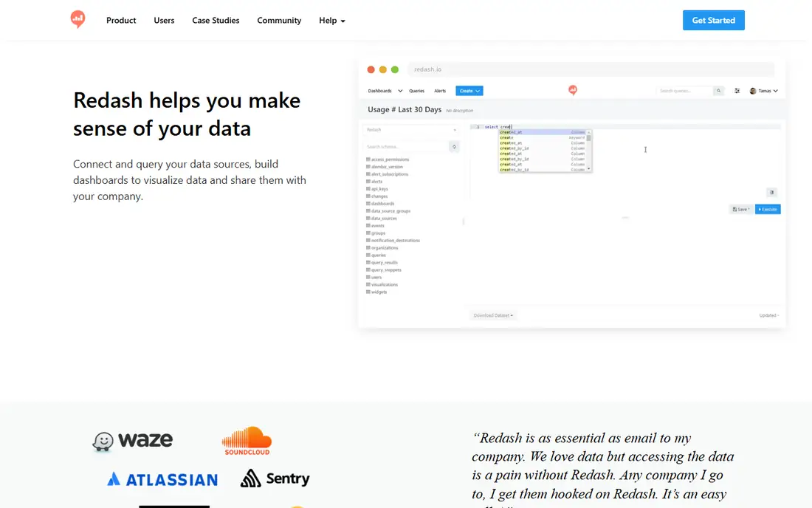
Task: Click the refresh schema icon
Action: (454, 146)
